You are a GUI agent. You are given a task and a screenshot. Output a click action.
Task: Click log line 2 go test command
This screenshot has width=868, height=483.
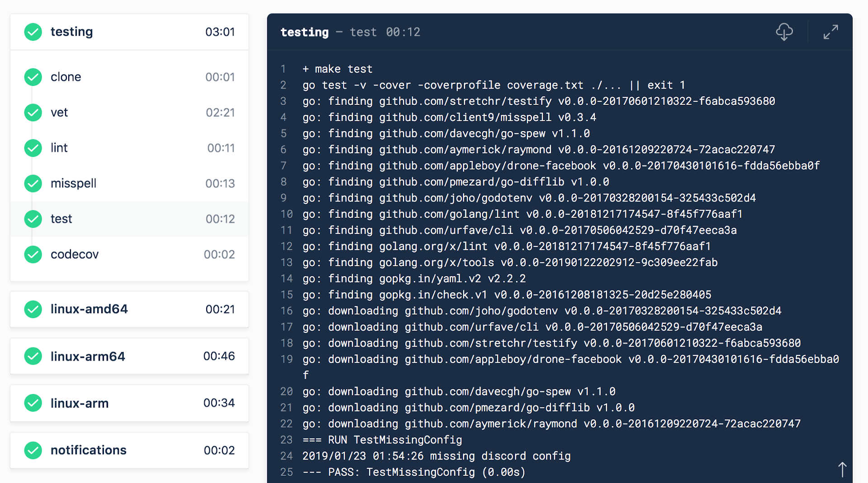(x=494, y=85)
